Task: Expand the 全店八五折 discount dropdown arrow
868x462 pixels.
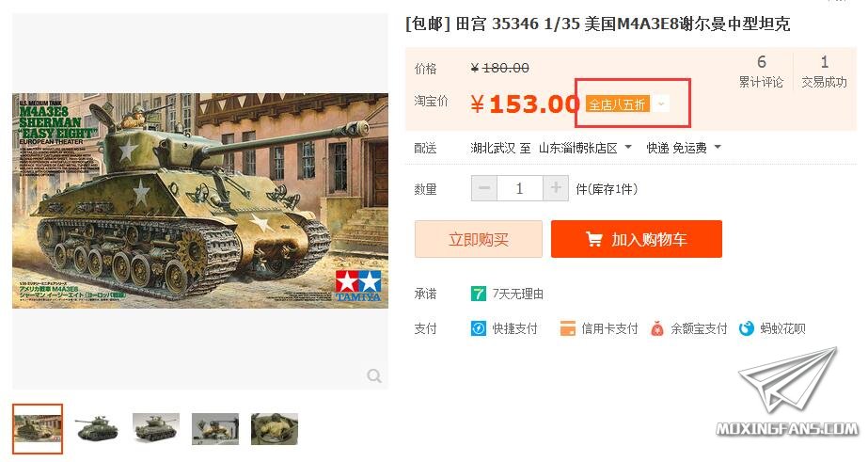Action: pyautogui.click(x=661, y=104)
